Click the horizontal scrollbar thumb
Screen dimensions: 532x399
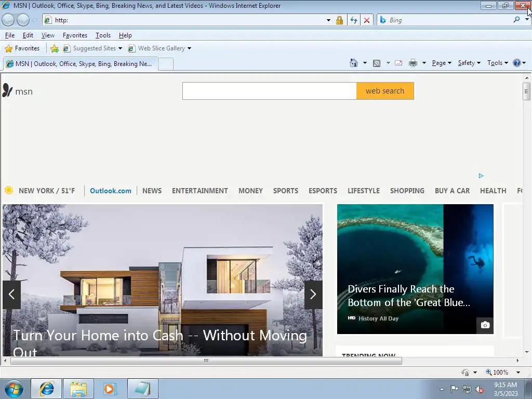tap(206, 361)
